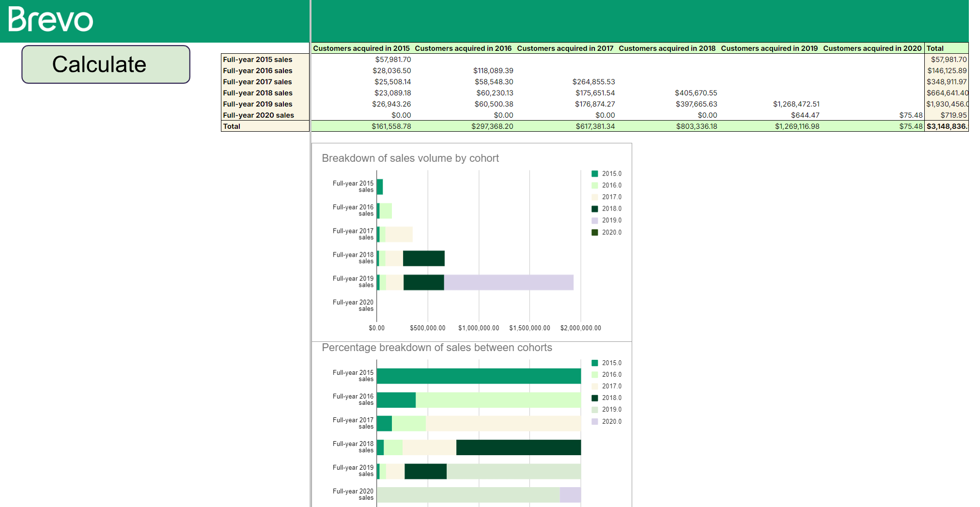The width and height of the screenshot is (980, 507).
Task: Select the cell with $397,665.63
Action: pos(668,104)
